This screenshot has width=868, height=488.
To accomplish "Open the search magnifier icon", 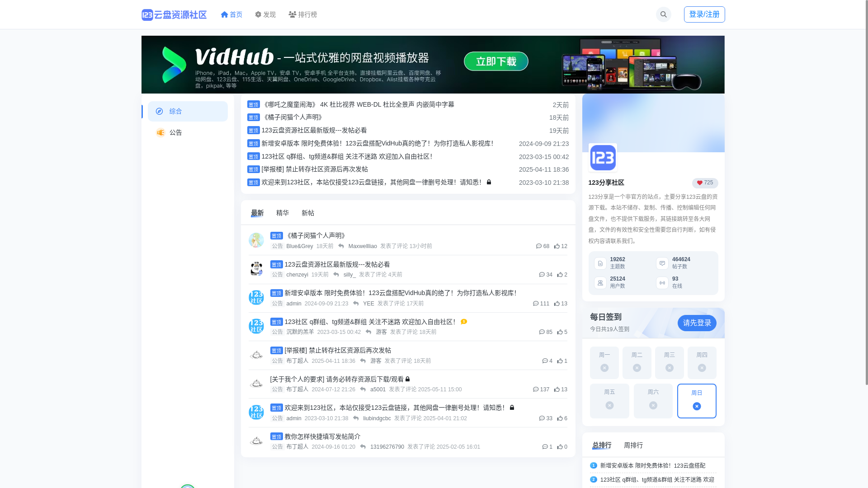I will click(x=663, y=14).
